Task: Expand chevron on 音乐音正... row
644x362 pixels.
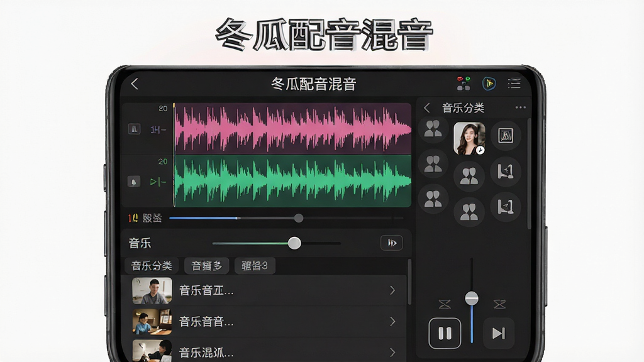Action: click(392, 290)
